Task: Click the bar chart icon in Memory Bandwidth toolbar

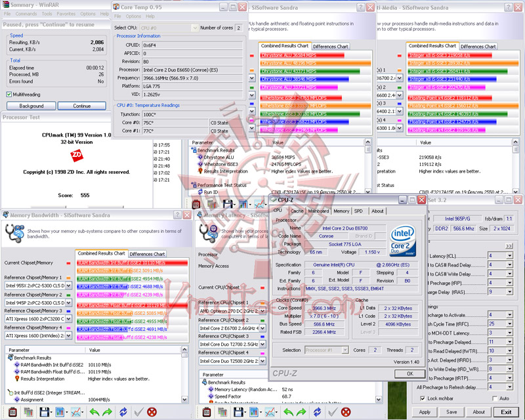Action: [x=60, y=411]
